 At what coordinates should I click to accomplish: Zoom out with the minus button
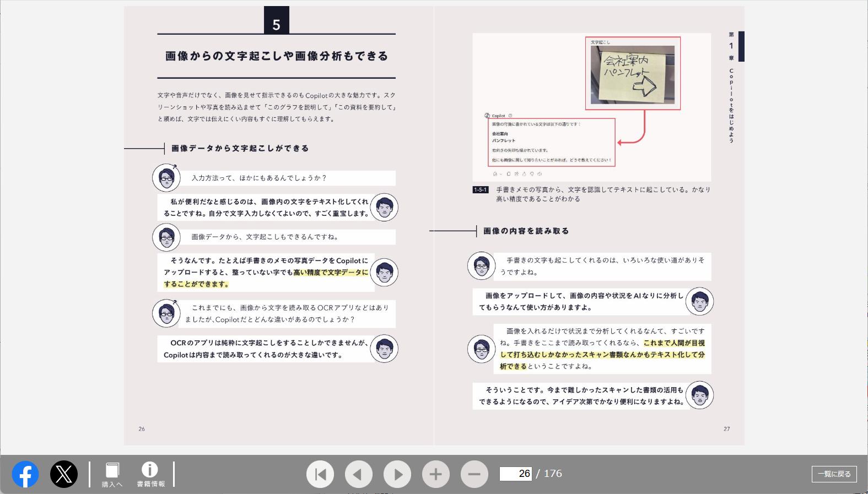pyautogui.click(x=475, y=474)
